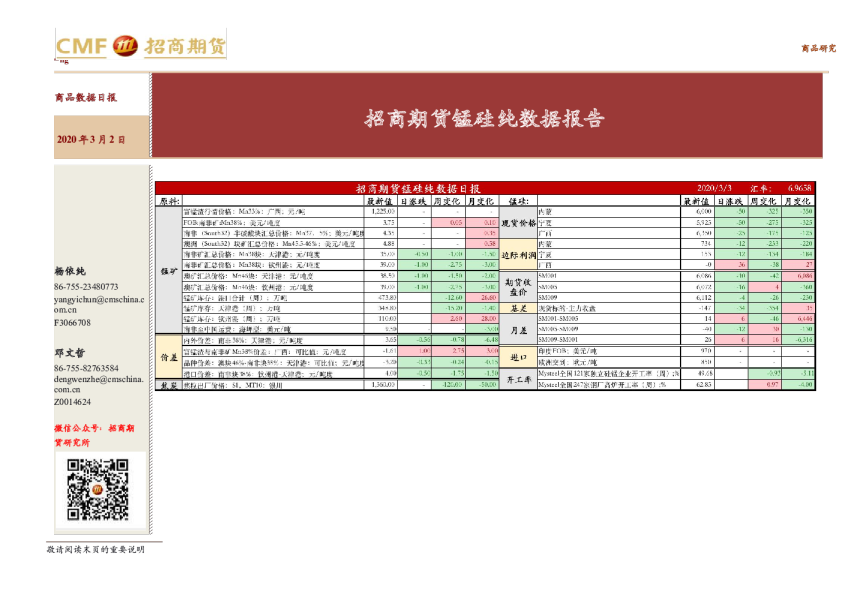Click the report title 招商期货锰硅纯数据报告
This screenshot has height=595, width=842.
pyautogui.click(x=485, y=119)
